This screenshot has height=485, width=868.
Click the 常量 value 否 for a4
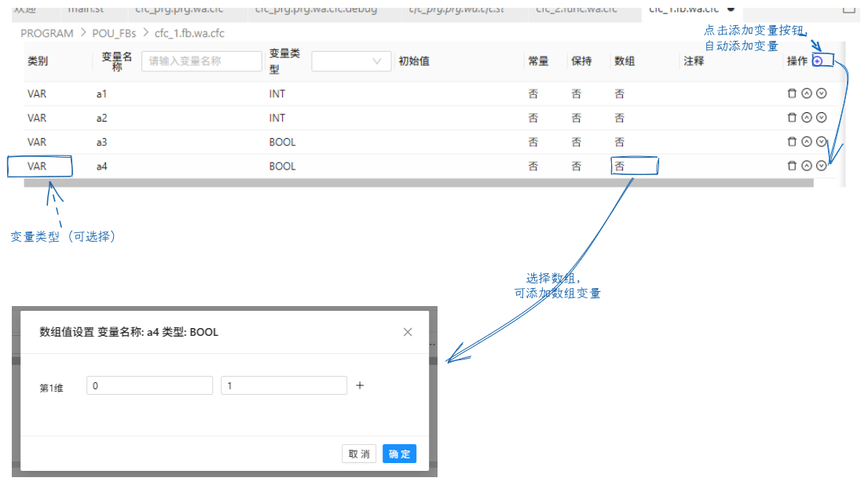tap(533, 166)
